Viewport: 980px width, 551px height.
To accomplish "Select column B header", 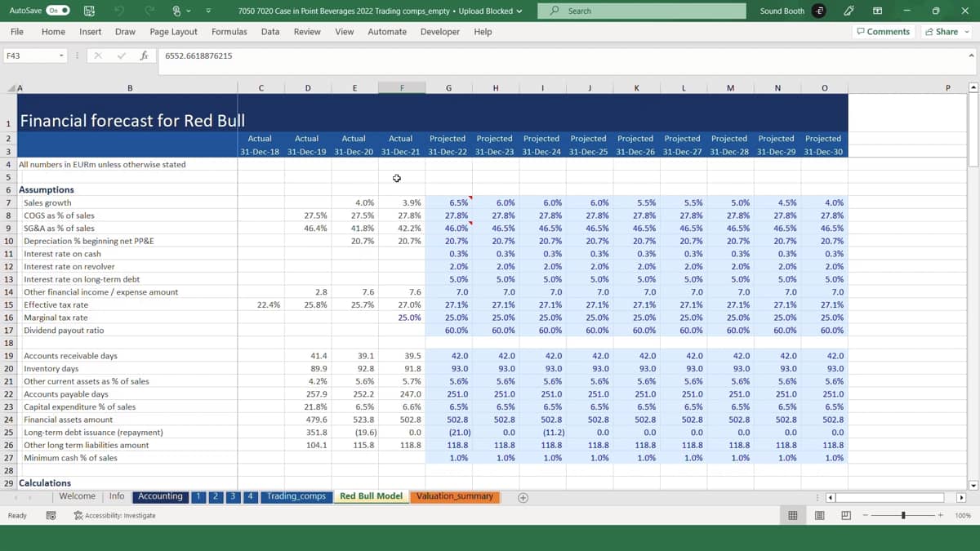I will point(130,88).
